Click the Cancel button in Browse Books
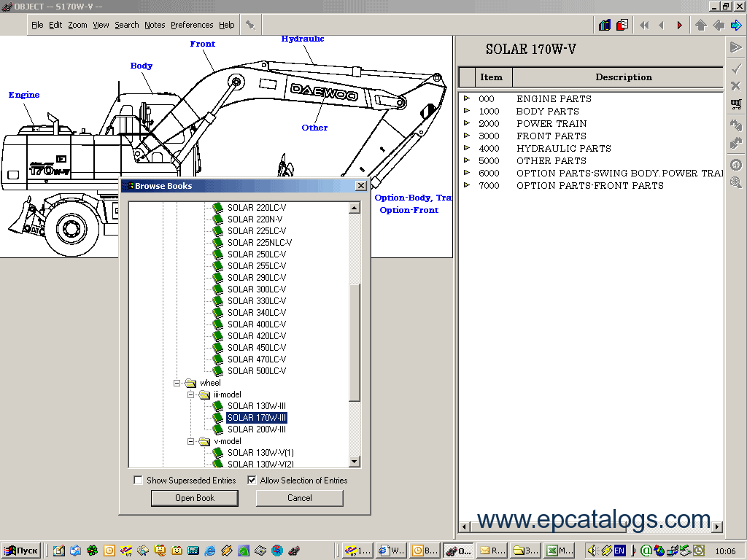 click(x=299, y=498)
